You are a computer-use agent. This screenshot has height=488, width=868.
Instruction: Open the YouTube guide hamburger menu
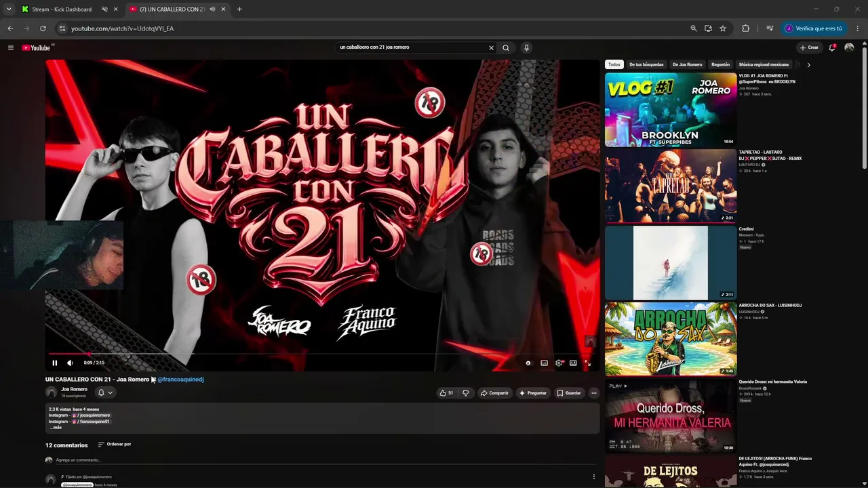click(11, 47)
